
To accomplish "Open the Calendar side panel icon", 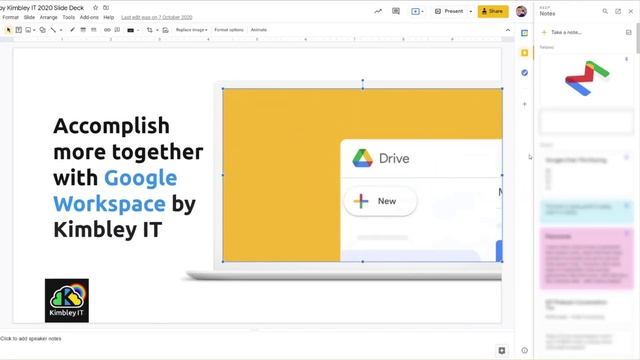I will click(524, 33).
